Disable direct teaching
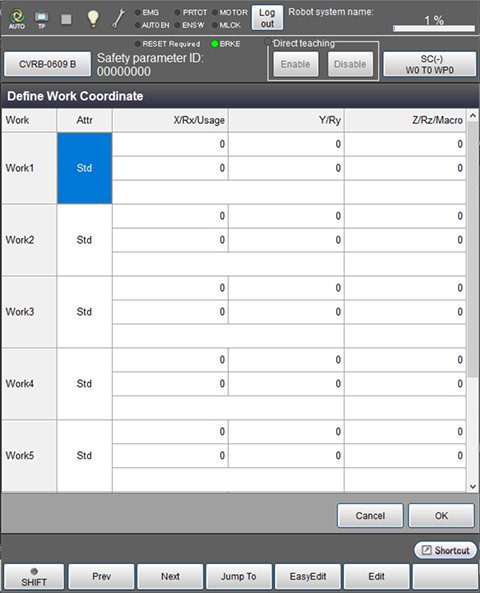 tap(350, 64)
